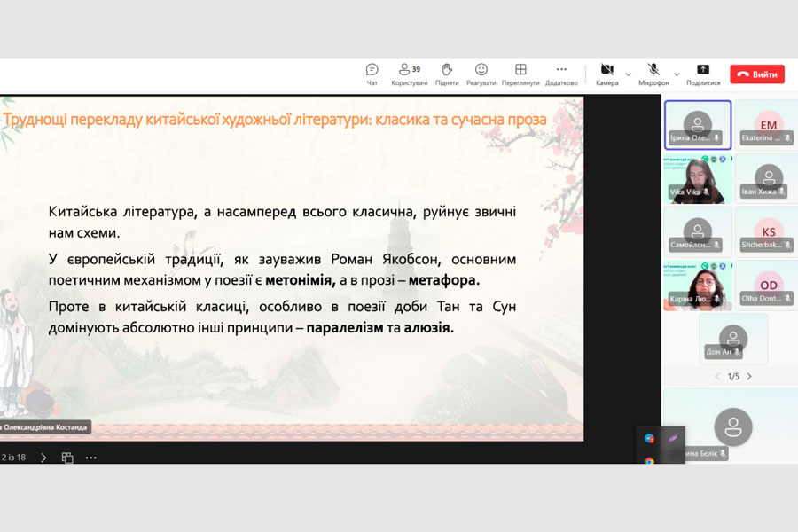Change layout with the Переглянути icon
The height and width of the screenshot is (532, 798).
pyautogui.click(x=520, y=70)
